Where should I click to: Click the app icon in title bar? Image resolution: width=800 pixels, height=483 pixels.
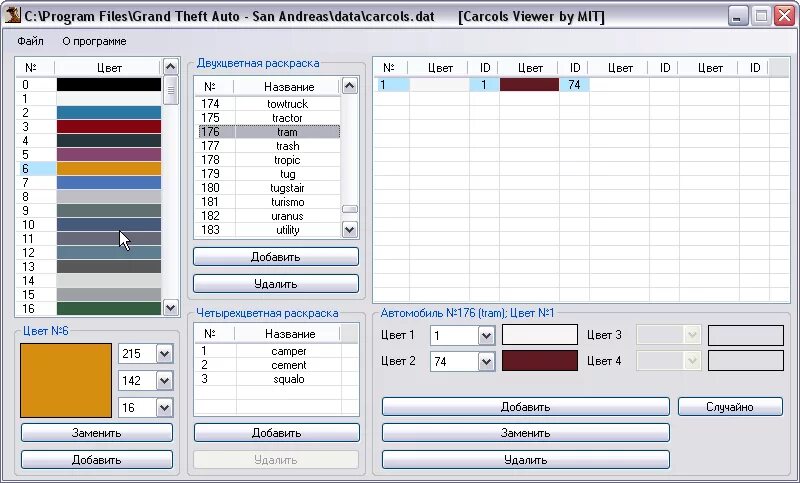pyautogui.click(x=12, y=15)
